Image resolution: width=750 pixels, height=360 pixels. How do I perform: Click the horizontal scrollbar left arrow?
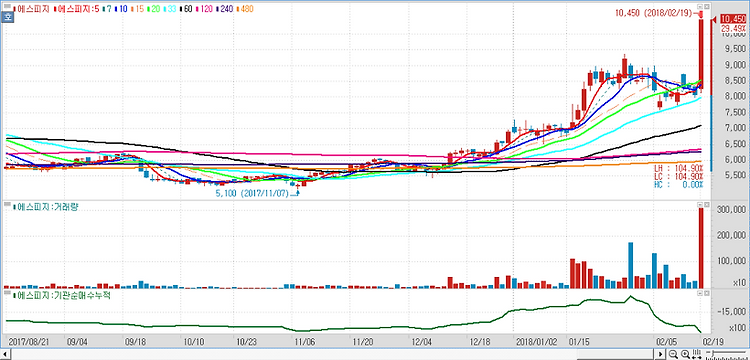[5, 354]
